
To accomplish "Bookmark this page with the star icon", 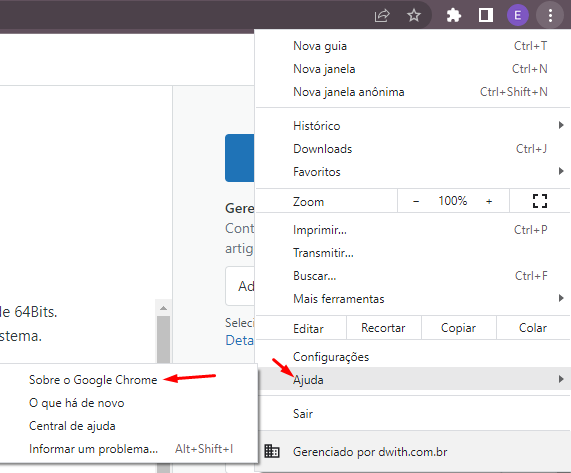I will click(414, 15).
